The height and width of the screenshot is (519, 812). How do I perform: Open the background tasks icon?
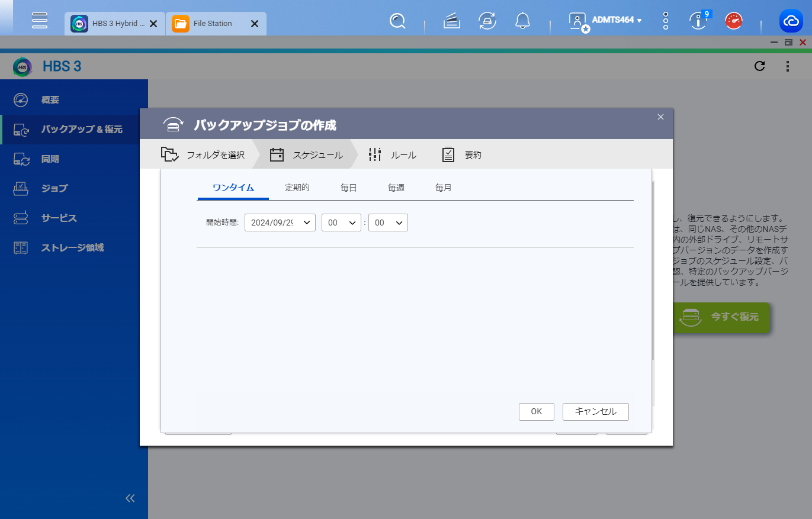pyautogui.click(x=451, y=21)
